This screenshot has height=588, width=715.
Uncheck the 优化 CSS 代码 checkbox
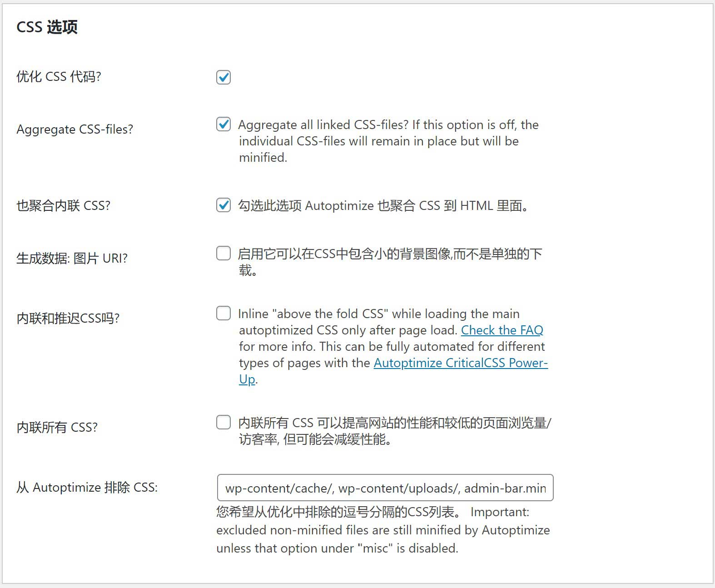click(x=223, y=77)
